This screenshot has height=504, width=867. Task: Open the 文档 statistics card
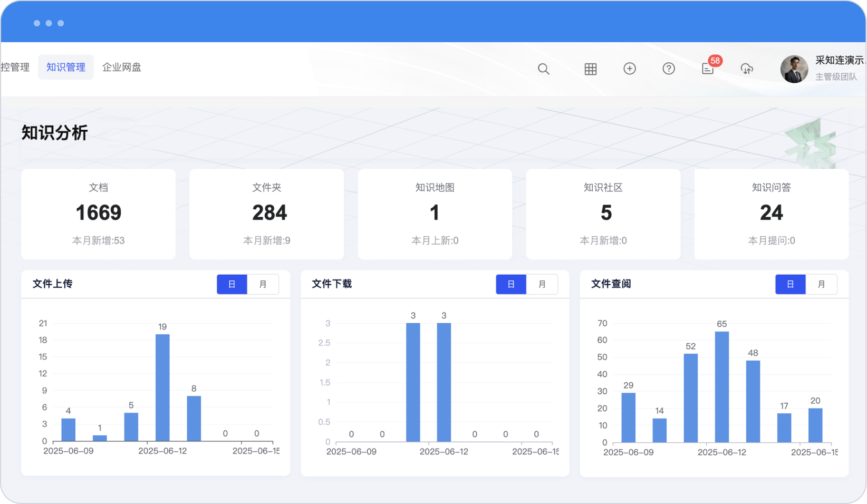pos(99,214)
